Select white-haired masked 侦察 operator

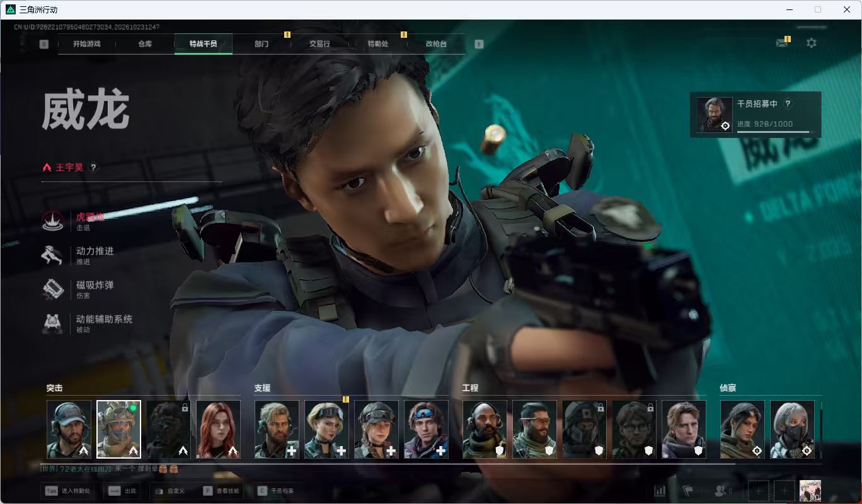pyautogui.click(x=792, y=429)
